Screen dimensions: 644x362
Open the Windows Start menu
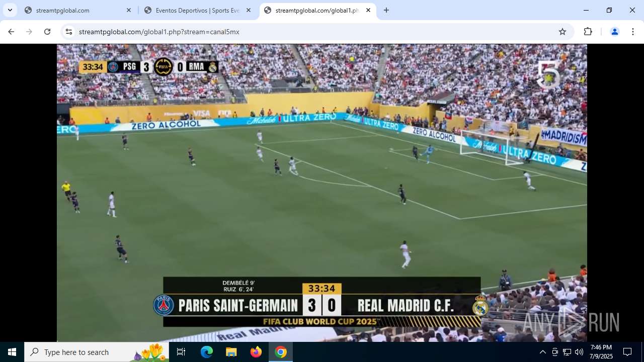tap(12, 352)
